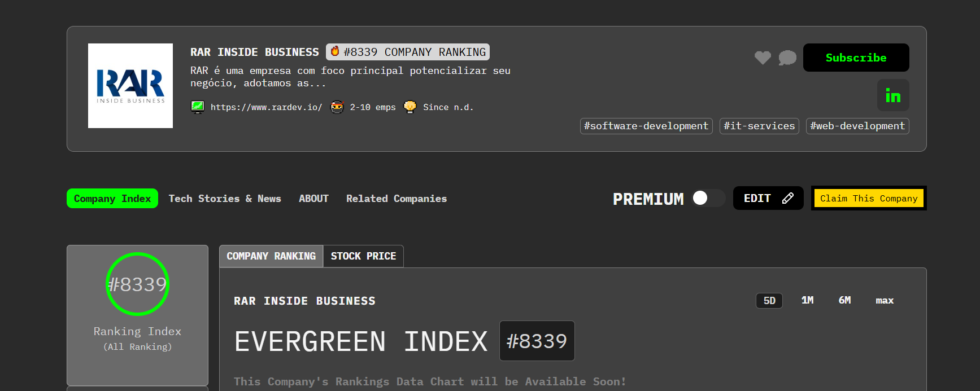Click the heart favorite icon

[x=763, y=58]
